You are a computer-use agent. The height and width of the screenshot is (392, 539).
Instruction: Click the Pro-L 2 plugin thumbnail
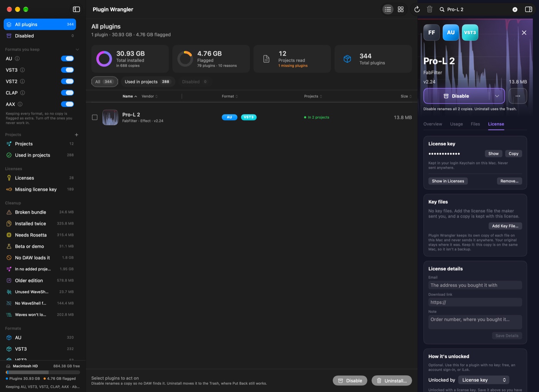click(x=110, y=117)
